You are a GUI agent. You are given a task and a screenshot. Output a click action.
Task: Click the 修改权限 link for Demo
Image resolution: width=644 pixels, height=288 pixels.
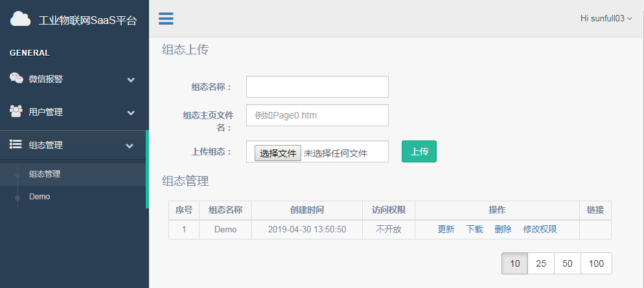(540, 229)
